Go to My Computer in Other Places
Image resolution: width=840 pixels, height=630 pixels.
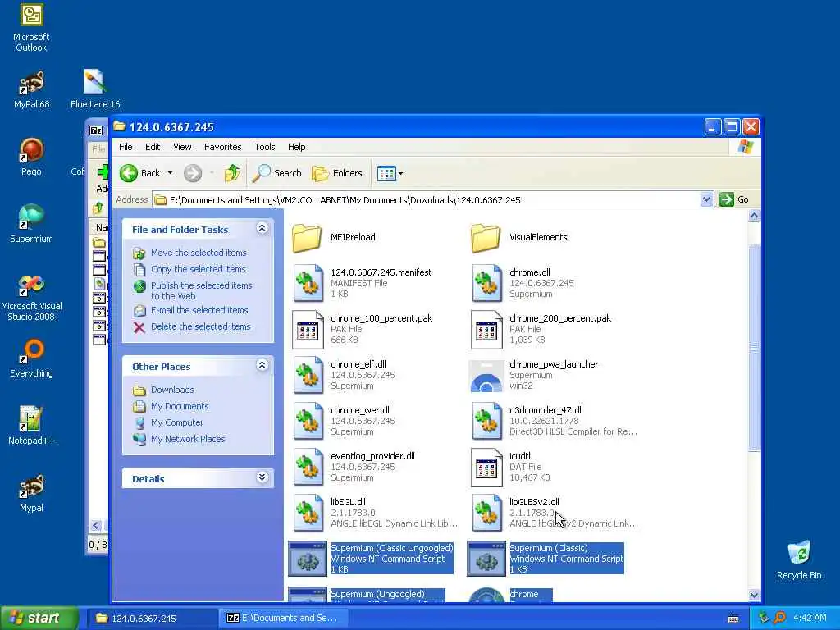point(177,422)
